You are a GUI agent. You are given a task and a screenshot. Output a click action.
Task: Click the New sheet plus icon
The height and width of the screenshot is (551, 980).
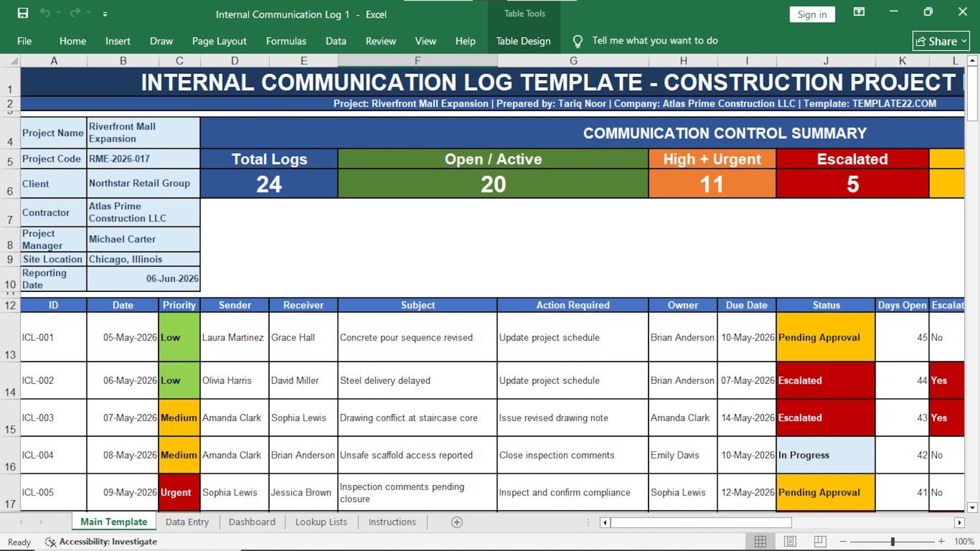point(457,522)
